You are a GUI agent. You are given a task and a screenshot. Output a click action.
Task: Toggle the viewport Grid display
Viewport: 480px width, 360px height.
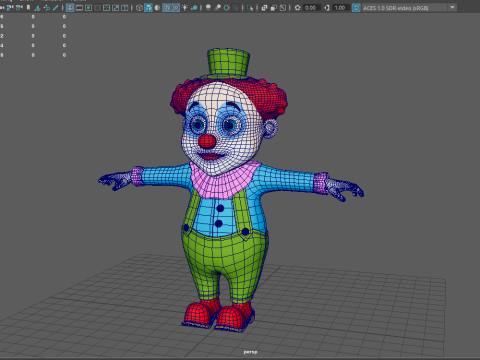tap(70, 8)
